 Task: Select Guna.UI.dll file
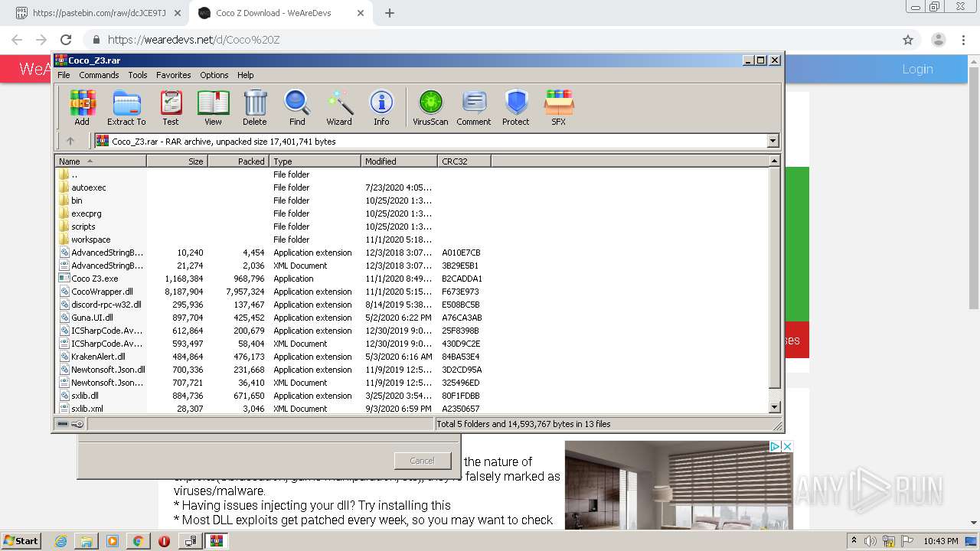click(x=92, y=318)
